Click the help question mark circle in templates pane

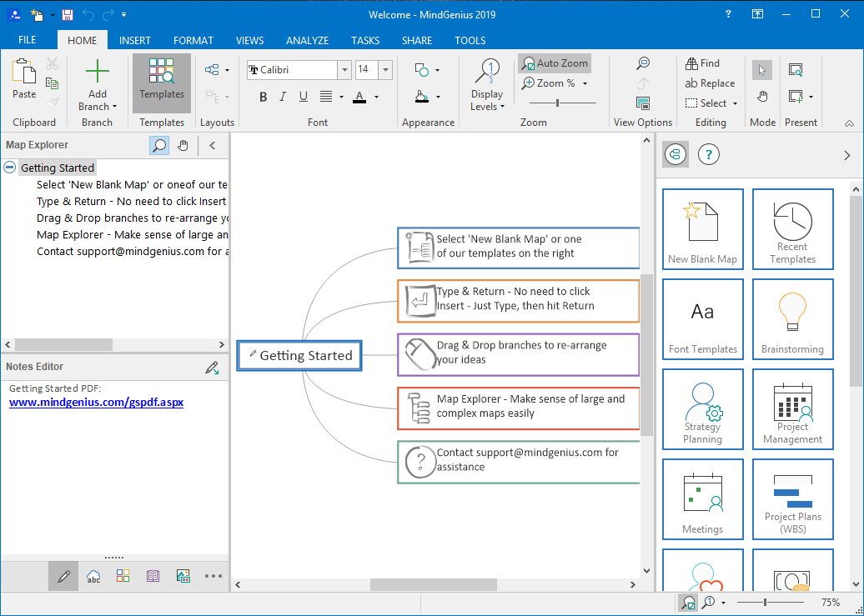[x=709, y=155]
